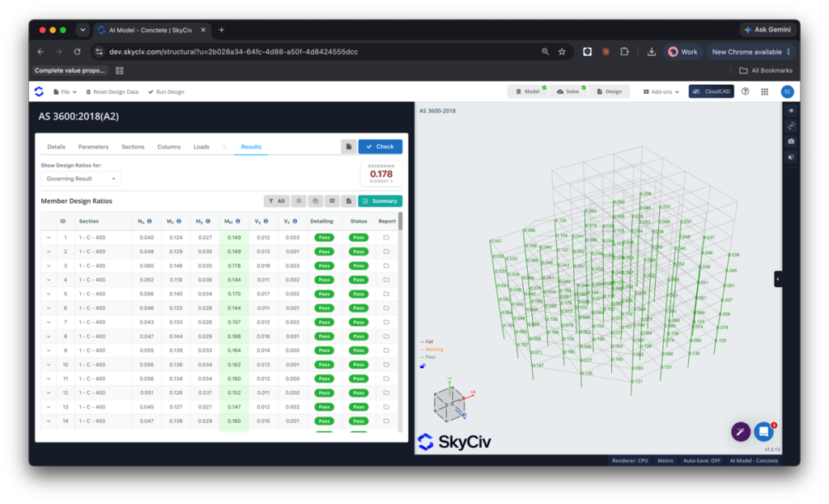829x504 pixels.
Task: Toggle visibility with the eye icon in viewer sidebar
Action: (791, 110)
